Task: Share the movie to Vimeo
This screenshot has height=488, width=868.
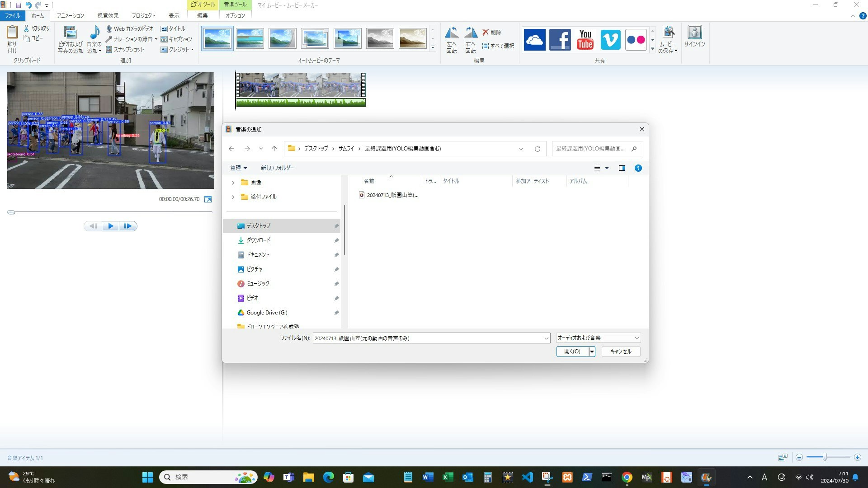Action: [x=610, y=40]
